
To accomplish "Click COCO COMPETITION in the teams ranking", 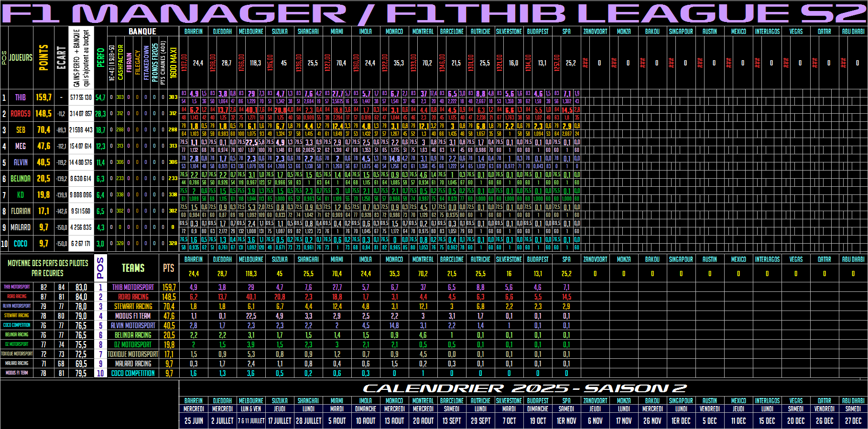I will tap(133, 374).
